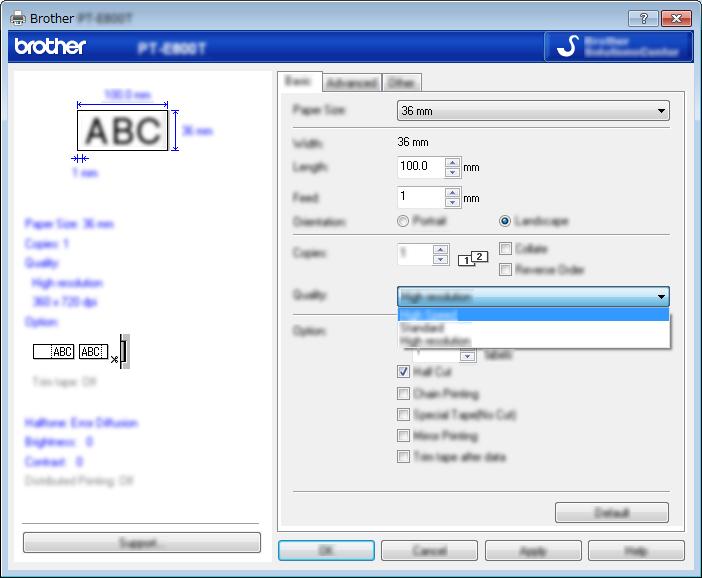This screenshot has height=578, width=702.
Task: Collapse the open Quality dropdown
Action: click(533, 296)
